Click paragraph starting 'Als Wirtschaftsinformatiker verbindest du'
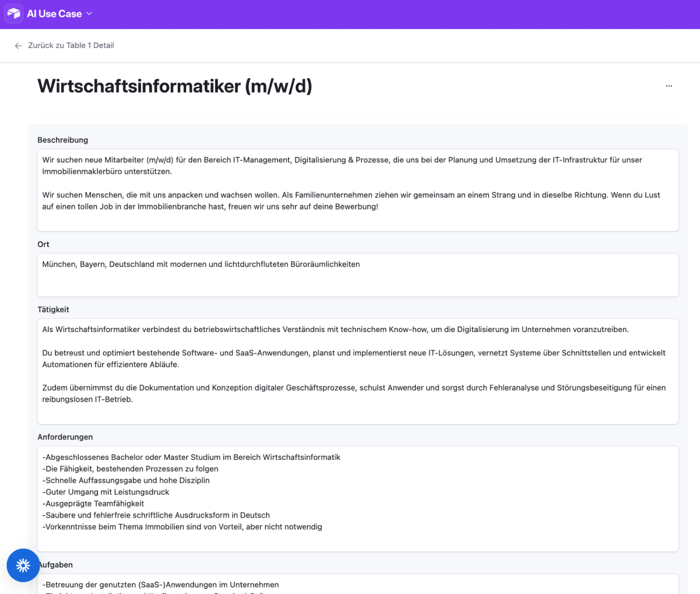Screen dimensions: 700x594 click(335, 330)
